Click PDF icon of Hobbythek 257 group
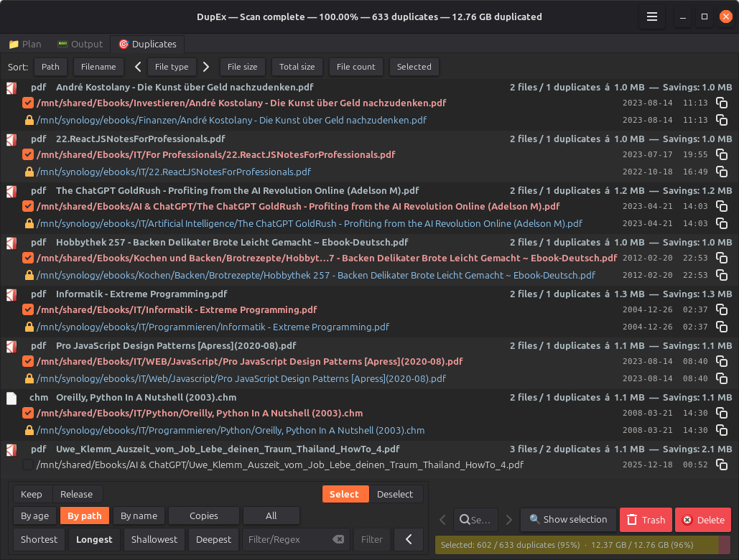This screenshot has width=739, height=560. tap(11, 243)
